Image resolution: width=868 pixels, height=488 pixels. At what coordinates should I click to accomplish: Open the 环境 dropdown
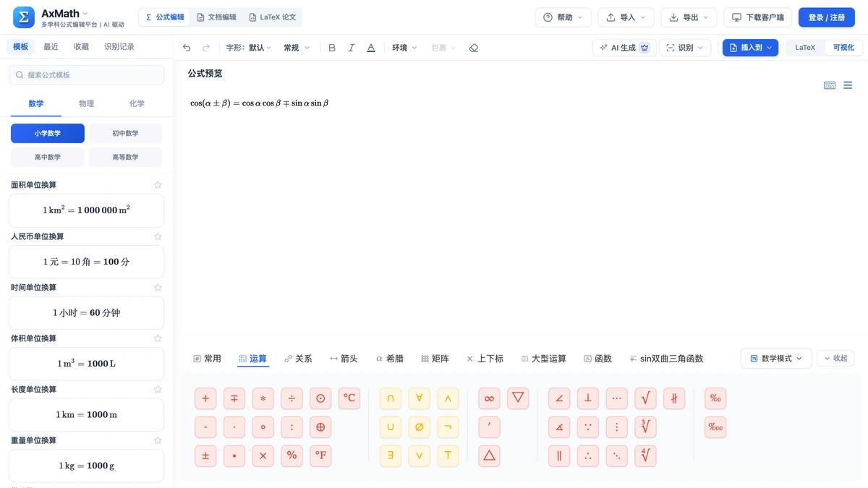[404, 48]
